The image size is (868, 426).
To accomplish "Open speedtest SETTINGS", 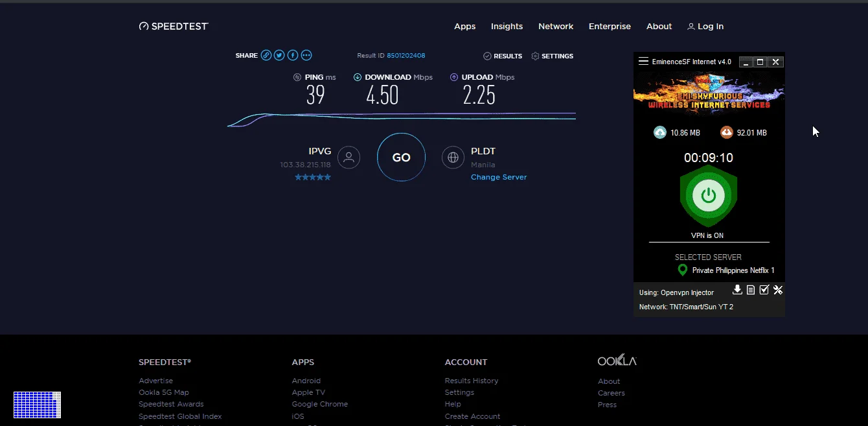I will pos(552,56).
